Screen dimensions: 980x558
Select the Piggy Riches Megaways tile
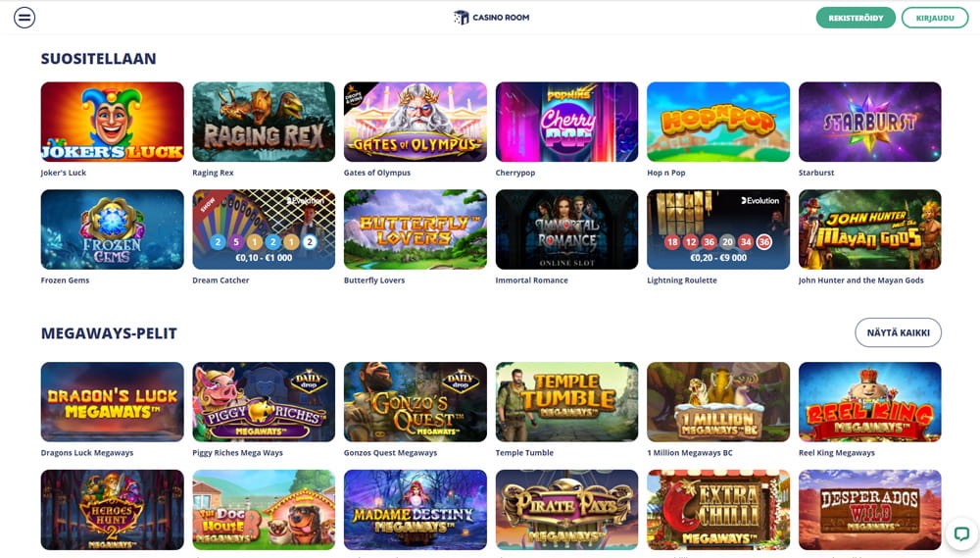pyautogui.click(x=264, y=402)
